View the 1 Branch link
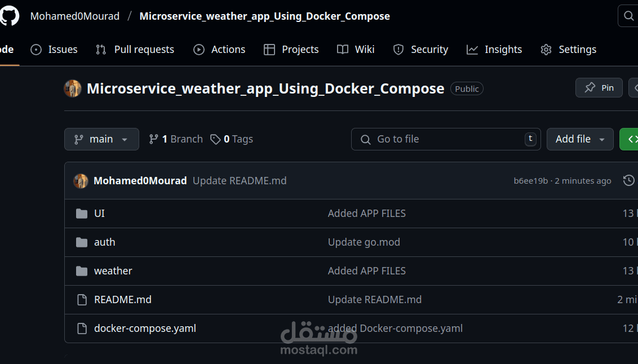 click(176, 139)
